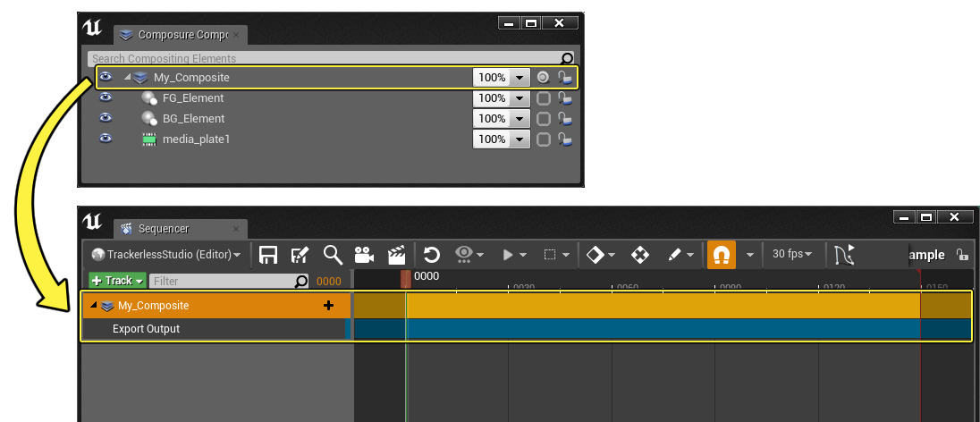The width and height of the screenshot is (980, 422).
Task: Maximize the Sequencer window
Action: (x=926, y=217)
